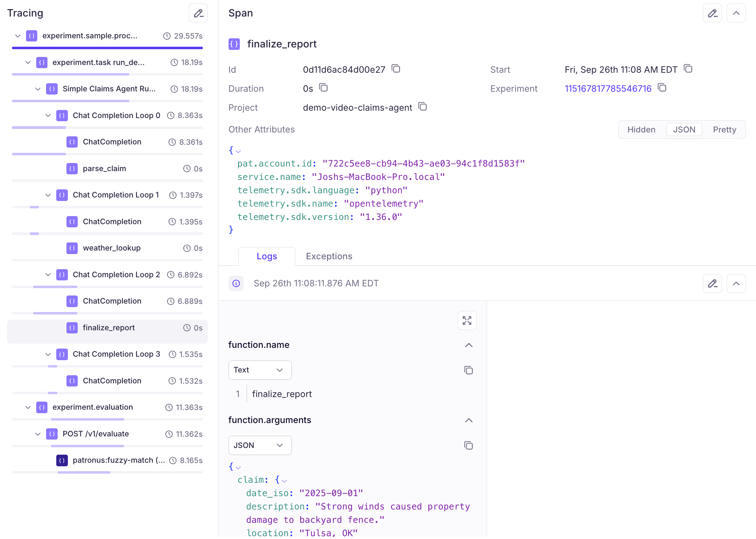The width and height of the screenshot is (756, 539).
Task: Collapse the Chat Completion Loop 2 node
Action: click(48, 275)
